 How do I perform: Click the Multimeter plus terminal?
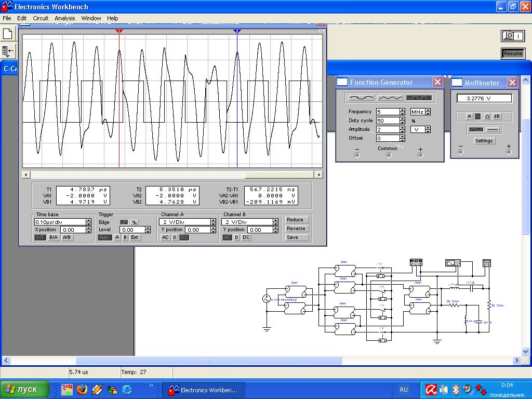point(509,152)
